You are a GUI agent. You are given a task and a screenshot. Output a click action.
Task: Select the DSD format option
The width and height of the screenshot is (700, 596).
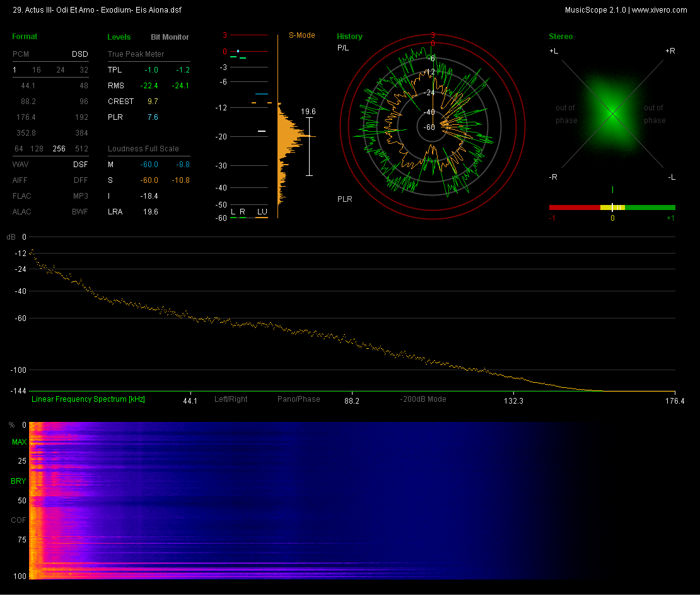point(79,54)
